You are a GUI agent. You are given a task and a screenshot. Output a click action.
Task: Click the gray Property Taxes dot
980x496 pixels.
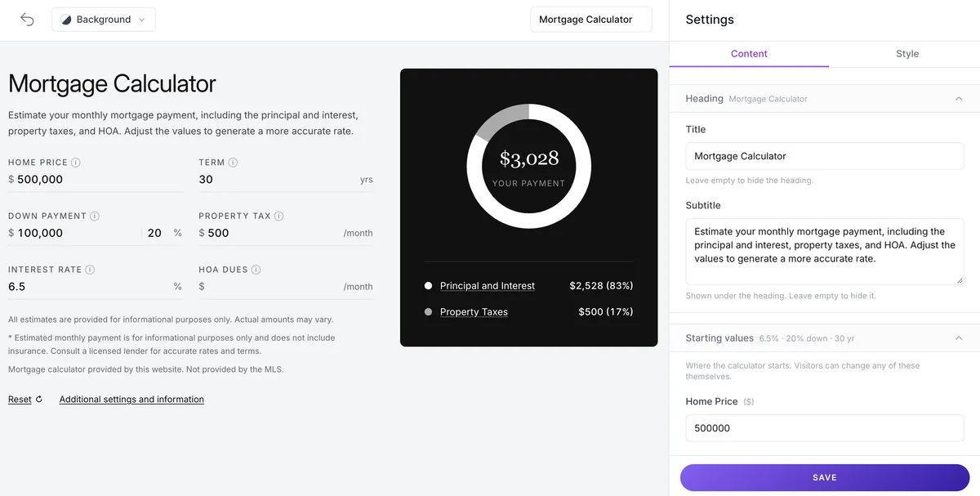(428, 312)
